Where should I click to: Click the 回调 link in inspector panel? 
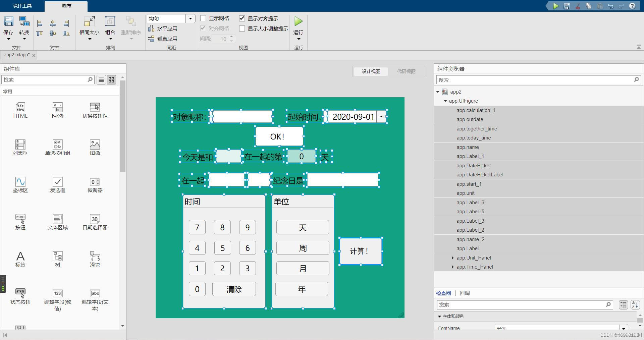click(x=464, y=293)
